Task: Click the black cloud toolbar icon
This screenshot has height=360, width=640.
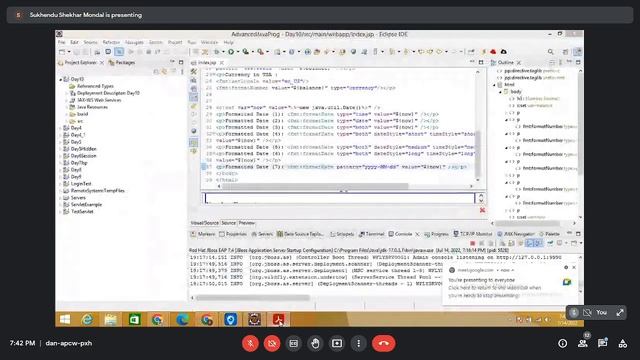Action: click(504, 52)
